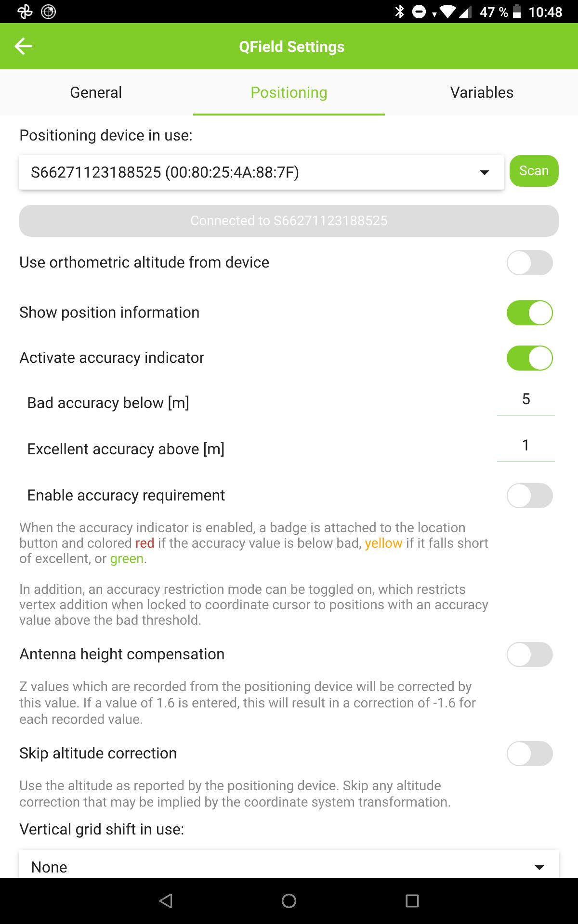Enable Use orthometric altitude from device

pyautogui.click(x=529, y=263)
